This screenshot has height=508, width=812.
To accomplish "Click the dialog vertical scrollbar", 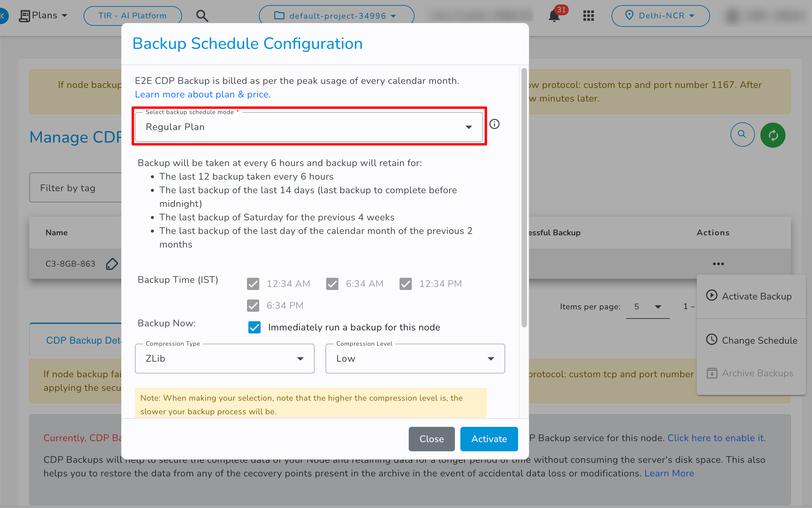I will click(x=524, y=198).
